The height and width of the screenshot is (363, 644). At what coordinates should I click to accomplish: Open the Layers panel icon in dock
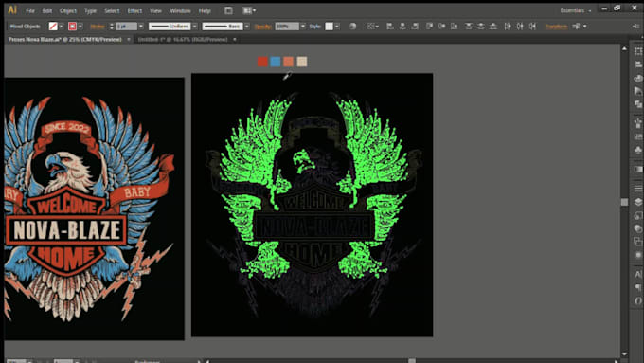(x=637, y=202)
